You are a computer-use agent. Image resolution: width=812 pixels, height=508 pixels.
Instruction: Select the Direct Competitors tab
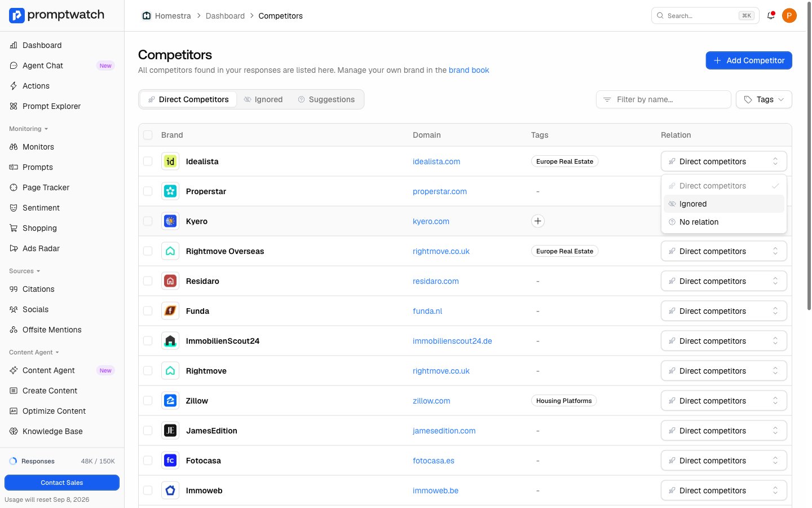click(x=188, y=99)
